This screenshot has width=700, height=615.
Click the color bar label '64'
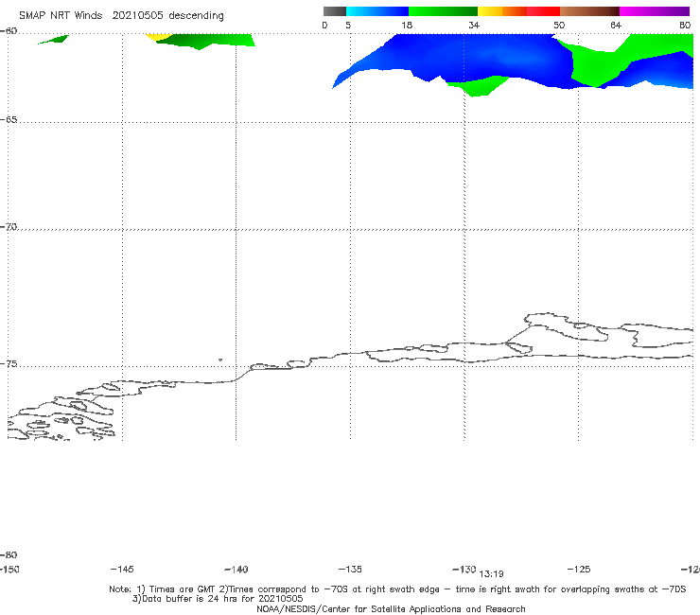pyautogui.click(x=616, y=26)
